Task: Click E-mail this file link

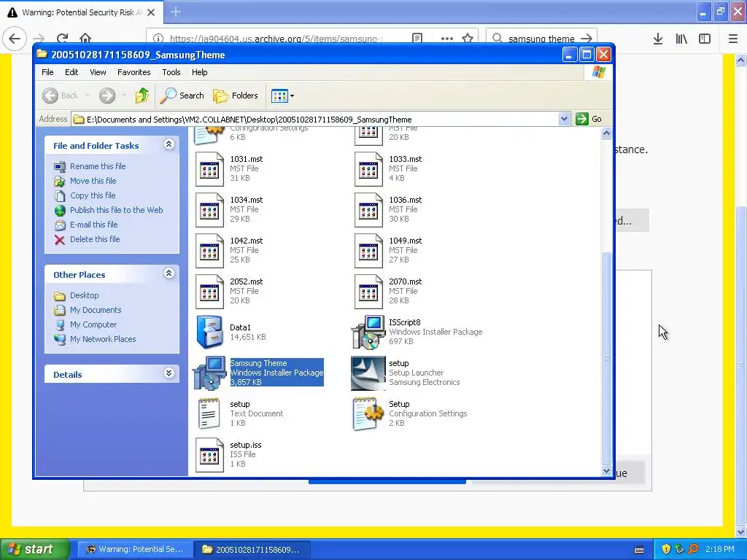Action: point(94,225)
